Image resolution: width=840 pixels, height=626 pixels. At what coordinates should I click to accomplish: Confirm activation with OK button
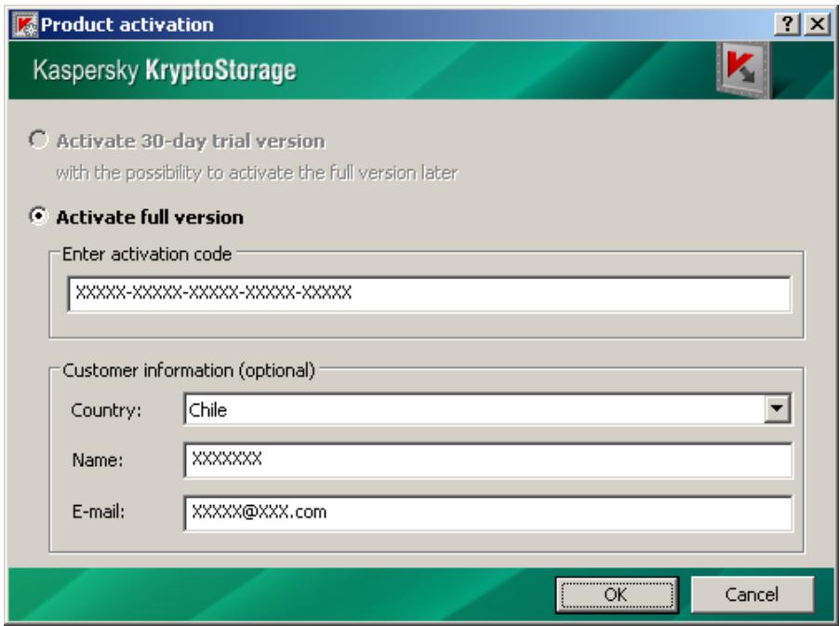617,594
